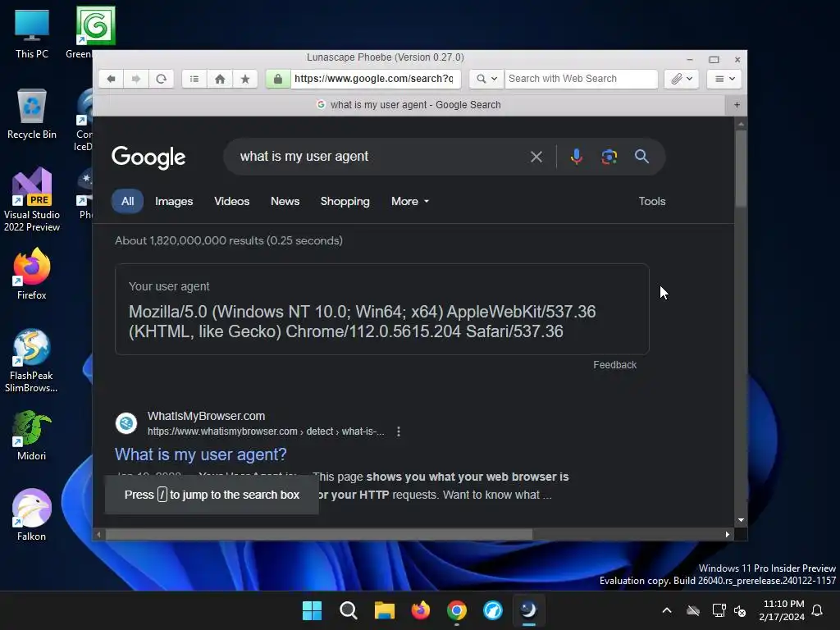The height and width of the screenshot is (630, 840).
Task: Click the 'Your user agent' label
Action: coord(169,286)
